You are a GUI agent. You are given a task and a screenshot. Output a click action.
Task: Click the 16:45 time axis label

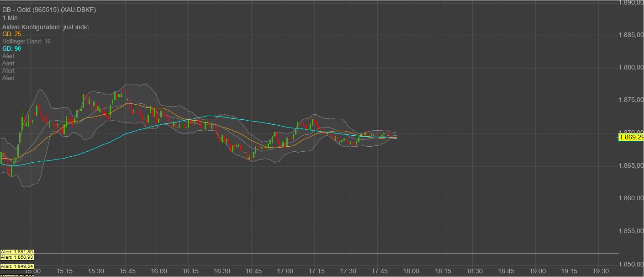click(253, 272)
